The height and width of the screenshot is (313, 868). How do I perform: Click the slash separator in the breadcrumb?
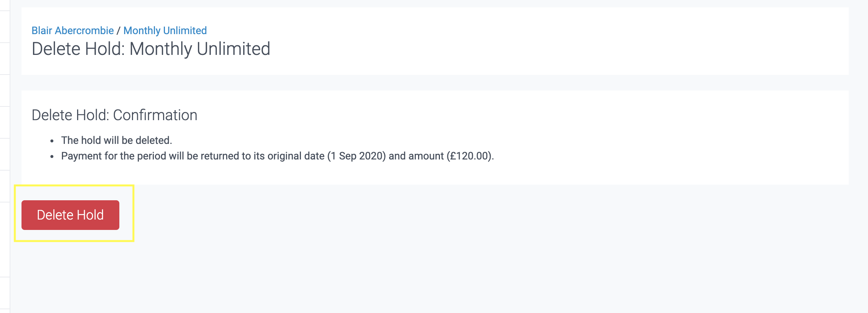119,30
